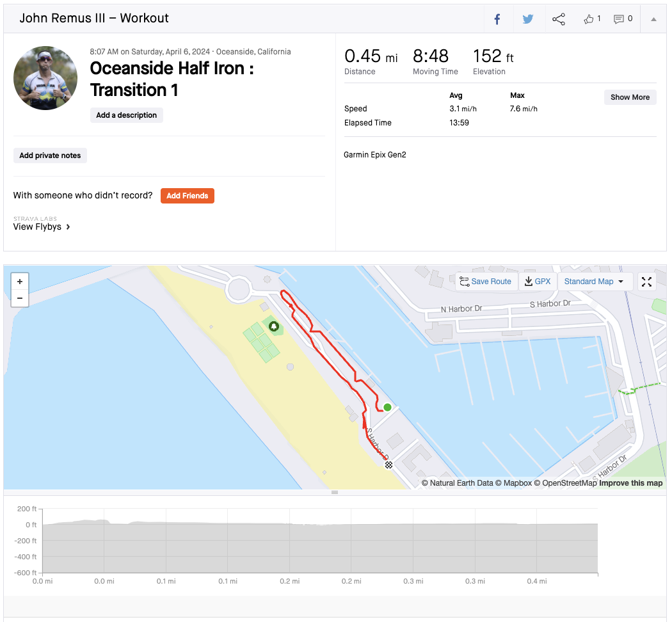Collapse the workout header with the arrow
The image size is (672, 622).
[653, 19]
